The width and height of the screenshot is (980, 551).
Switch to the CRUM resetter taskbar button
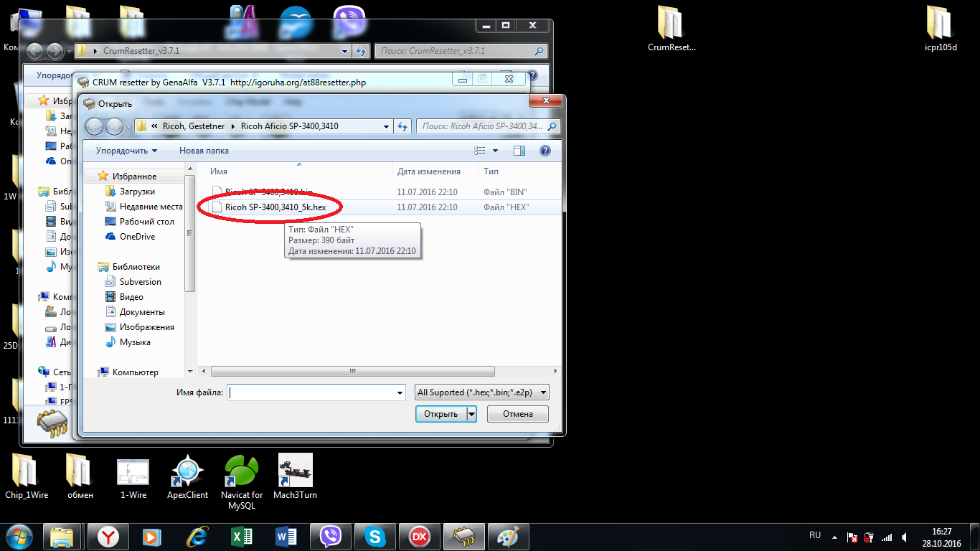pyautogui.click(x=463, y=536)
